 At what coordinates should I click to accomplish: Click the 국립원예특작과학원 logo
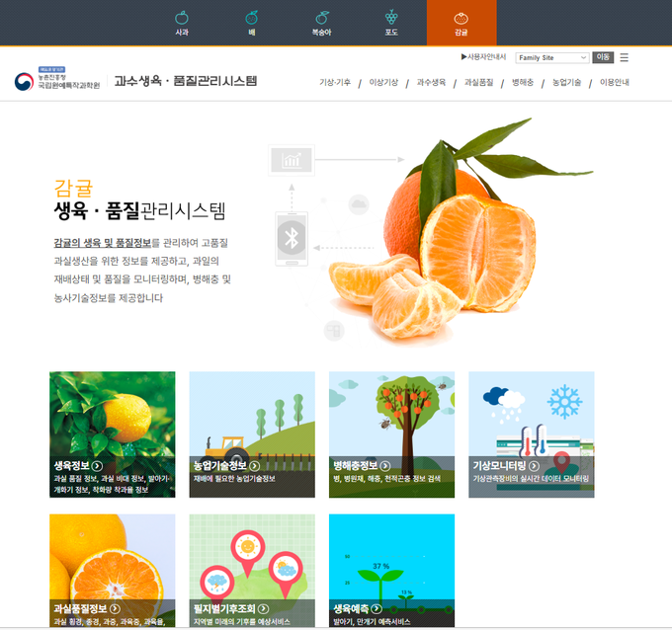pyautogui.click(x=57, y=81)
